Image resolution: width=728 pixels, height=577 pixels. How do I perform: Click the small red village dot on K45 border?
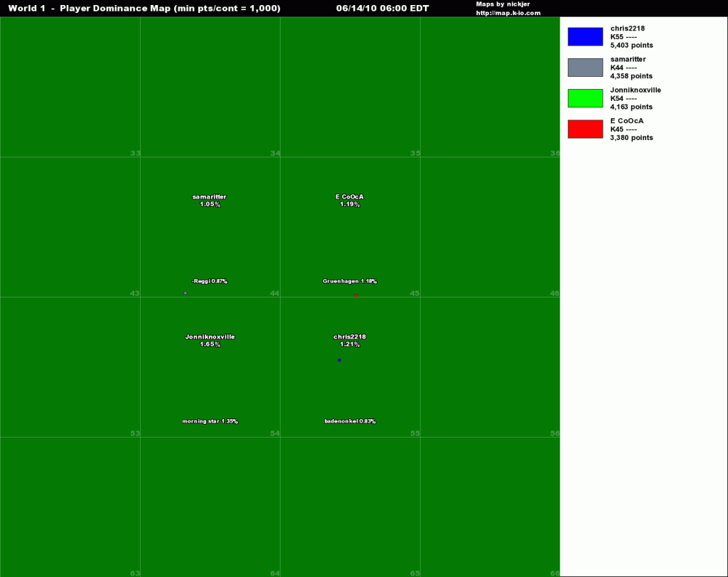tap(356, 295)
